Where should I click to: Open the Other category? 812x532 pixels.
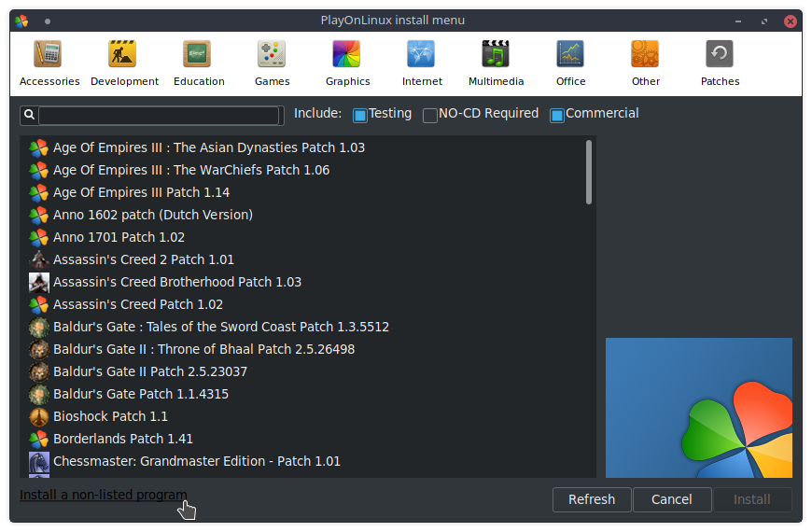click(x=645, y=63)
